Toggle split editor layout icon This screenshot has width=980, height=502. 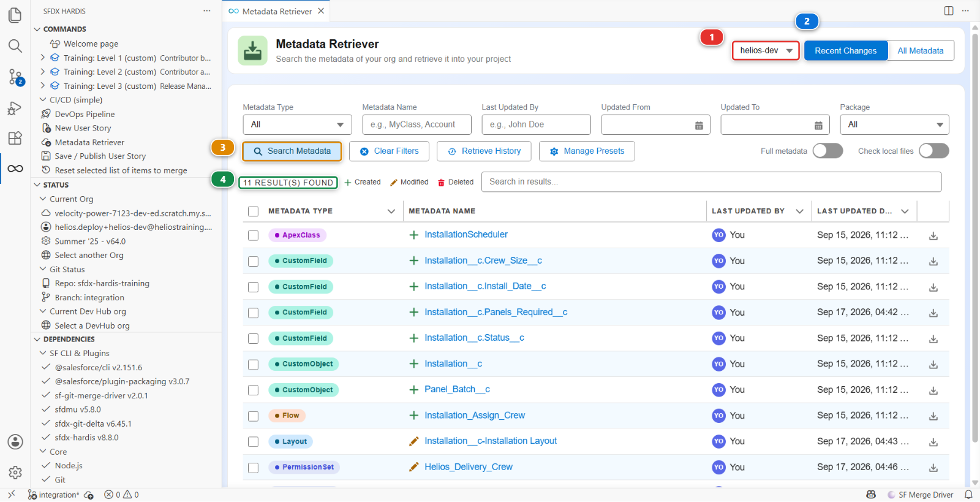pos(949,11)
